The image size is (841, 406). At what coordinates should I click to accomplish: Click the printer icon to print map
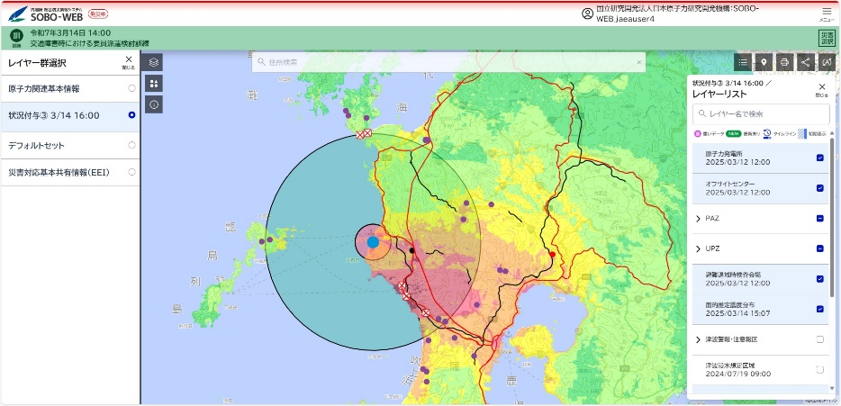pyautogui.click(x=785, y=62)
